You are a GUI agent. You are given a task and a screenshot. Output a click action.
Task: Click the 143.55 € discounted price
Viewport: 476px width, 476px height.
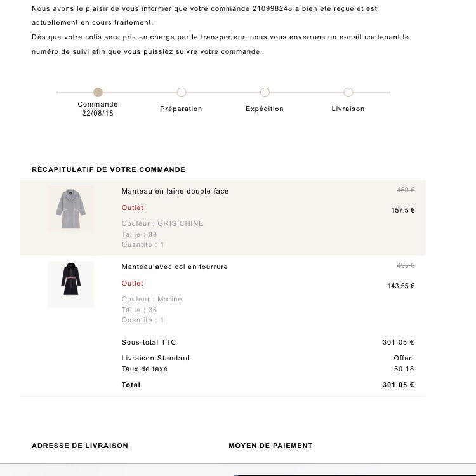[401, 286]
